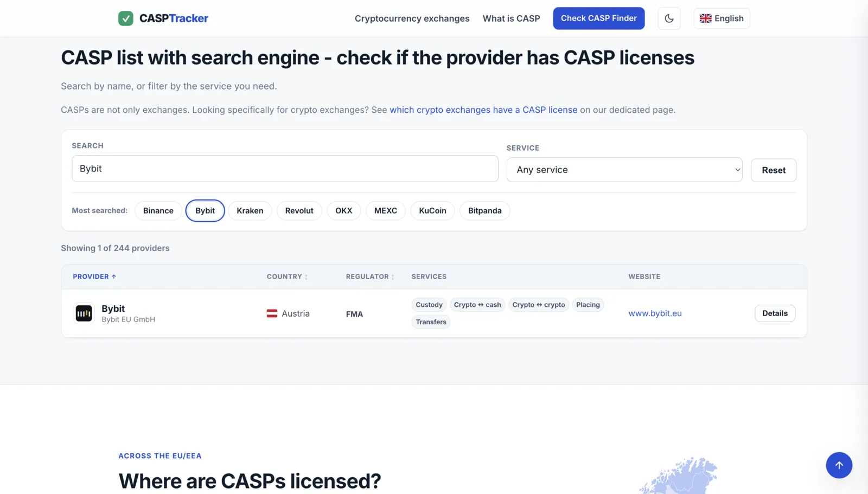Click the scroll-to-top arrow button
The height and width of the screenshot is (494, 868).
pos(839,465)
